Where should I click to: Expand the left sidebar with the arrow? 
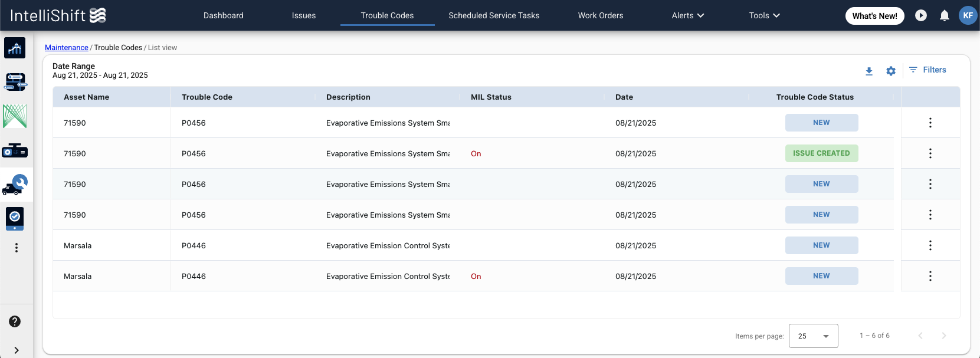(x=17, y=350)
